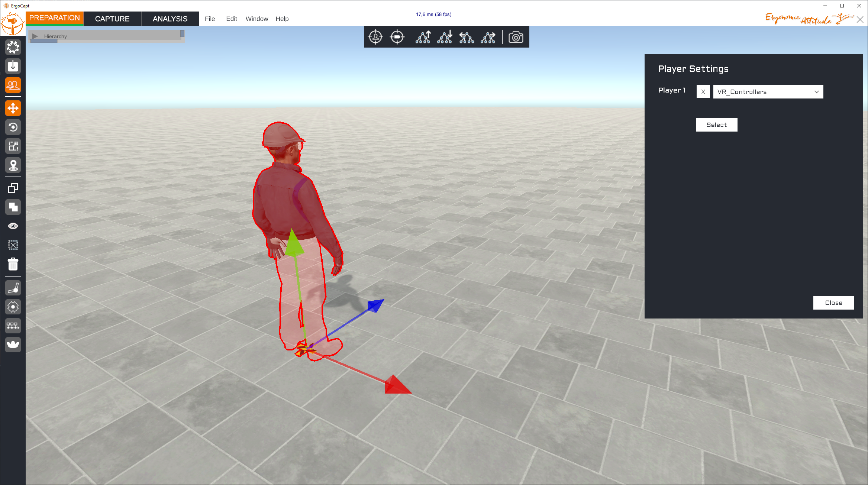868x485 pixels.
Task: Open the sequence timeline boxes icon
Action: (13, 326)
